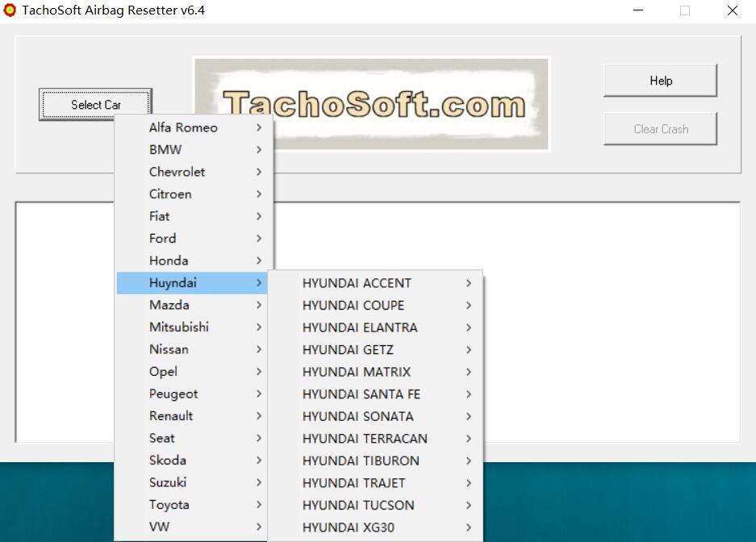756x542 pixels.
Task: Expand the arrow next to Toyota
Action: pyautogui.click(x=259, y=504)
